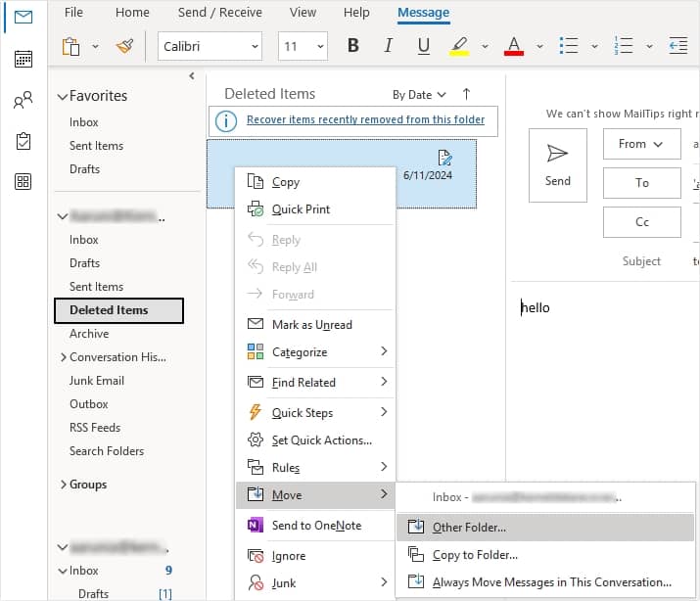Click the decrease indent icon

(678, 45)
